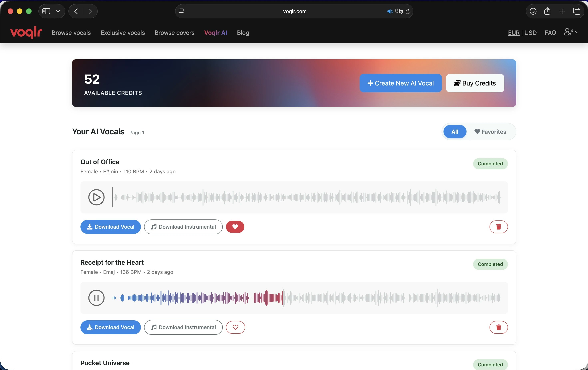Open downloads from the Safari toolbar
This screenshot has width=588, height=370.
point(533,11)
